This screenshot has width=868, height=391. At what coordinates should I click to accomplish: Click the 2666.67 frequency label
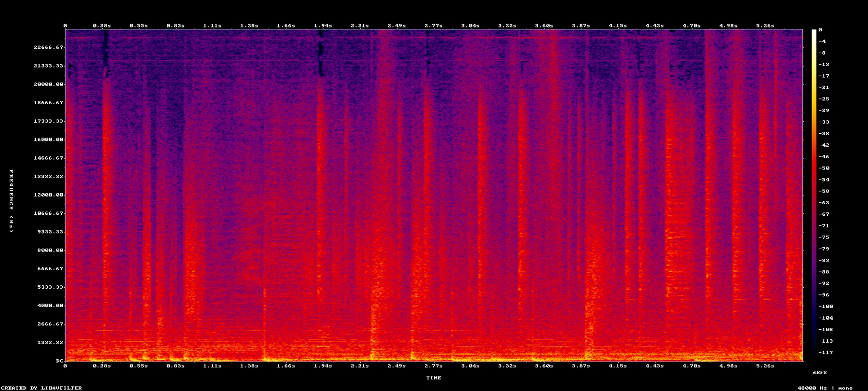[50, 324]
